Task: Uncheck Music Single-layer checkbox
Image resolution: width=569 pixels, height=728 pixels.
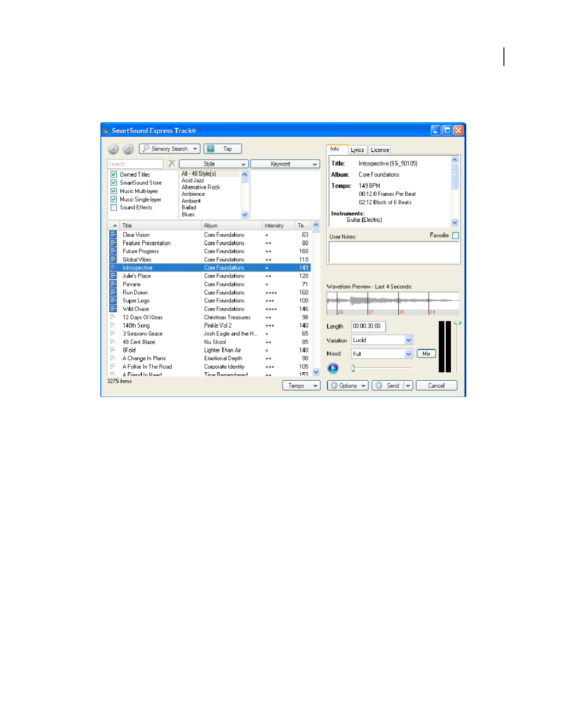Action: point(113,199)
